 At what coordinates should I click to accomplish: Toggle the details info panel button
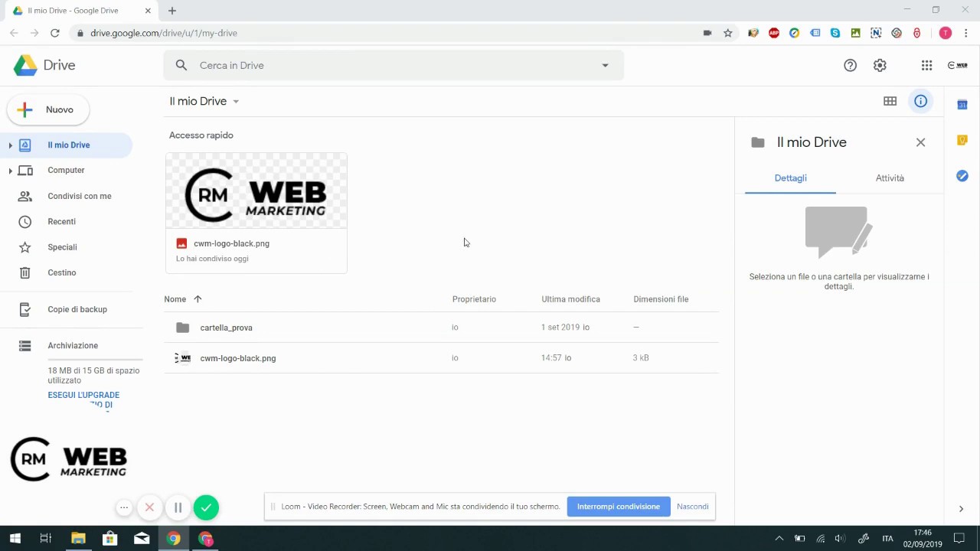(920, 101)
